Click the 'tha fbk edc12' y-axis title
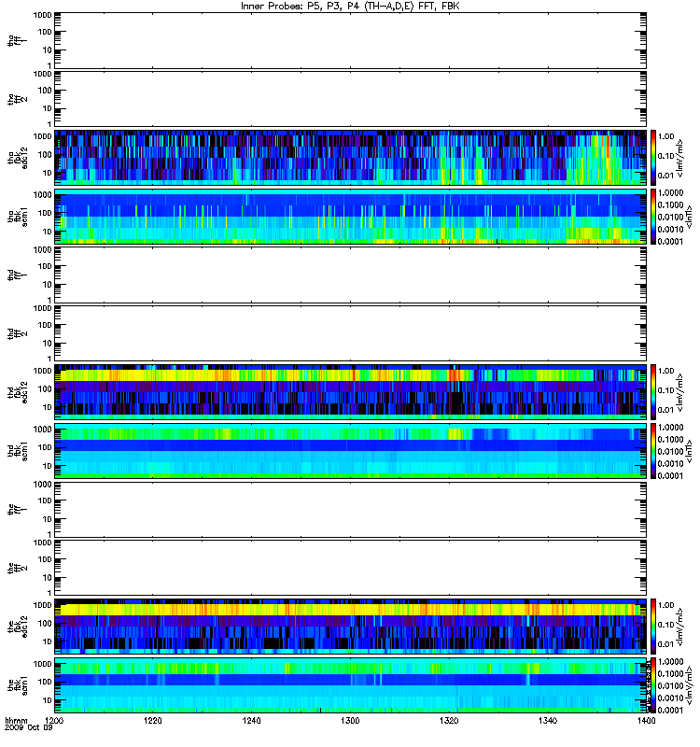This screenshot has height=747, width=700. [x=18, y=156]
